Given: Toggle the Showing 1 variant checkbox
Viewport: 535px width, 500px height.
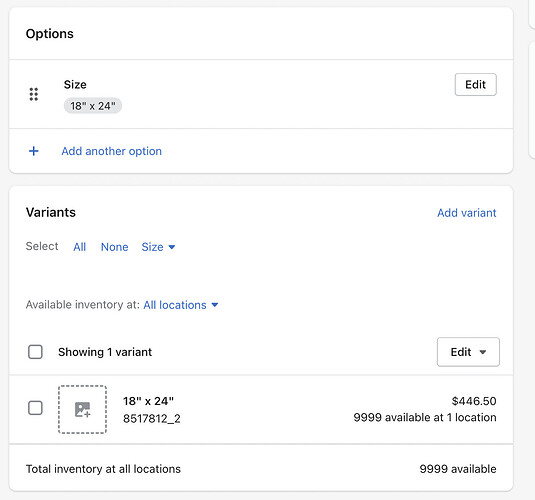Looking at the screenshot, I should (35, 352).
